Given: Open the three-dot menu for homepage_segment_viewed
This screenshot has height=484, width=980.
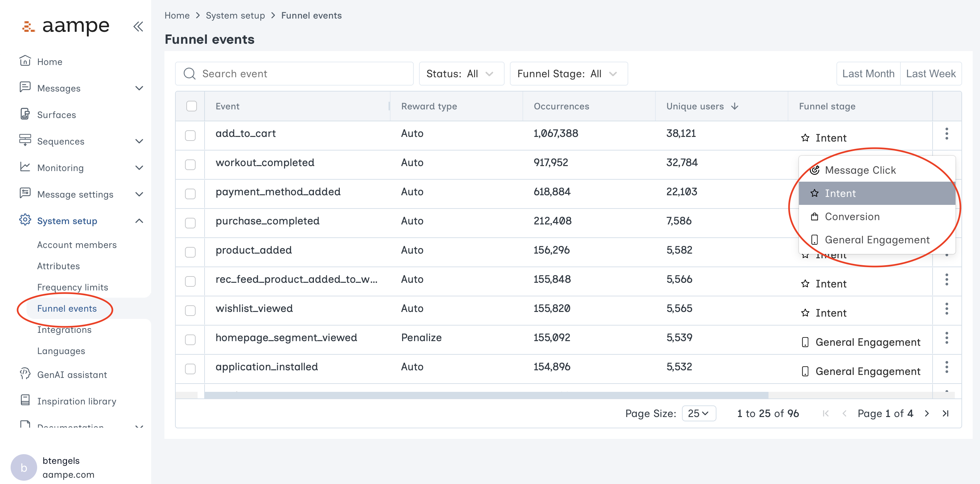Looking at the screenshot, I should [947, 338].
